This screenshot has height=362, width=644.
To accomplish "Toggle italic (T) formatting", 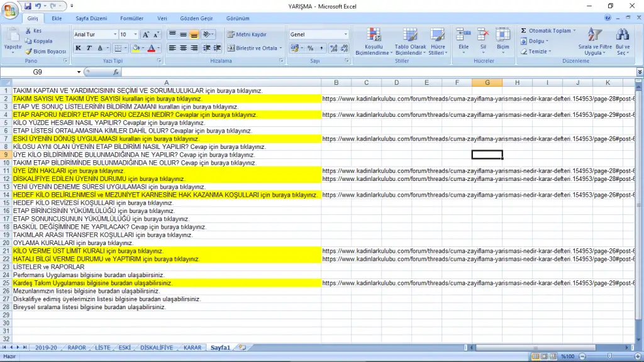I will (89, 48).
